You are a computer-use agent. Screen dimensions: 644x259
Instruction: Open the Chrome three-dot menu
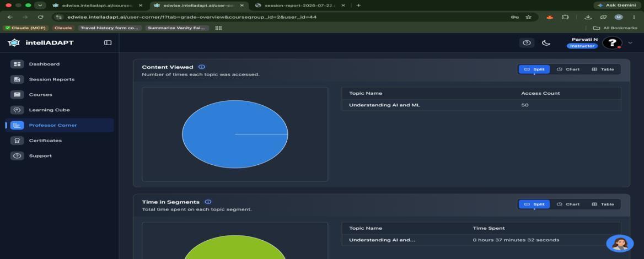tap(634, 17)
